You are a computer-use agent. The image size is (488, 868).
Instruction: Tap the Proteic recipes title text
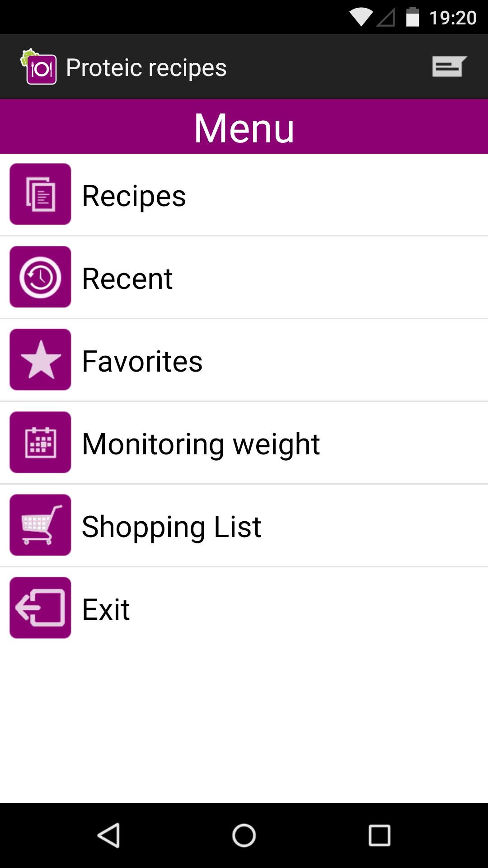(146, 67)
